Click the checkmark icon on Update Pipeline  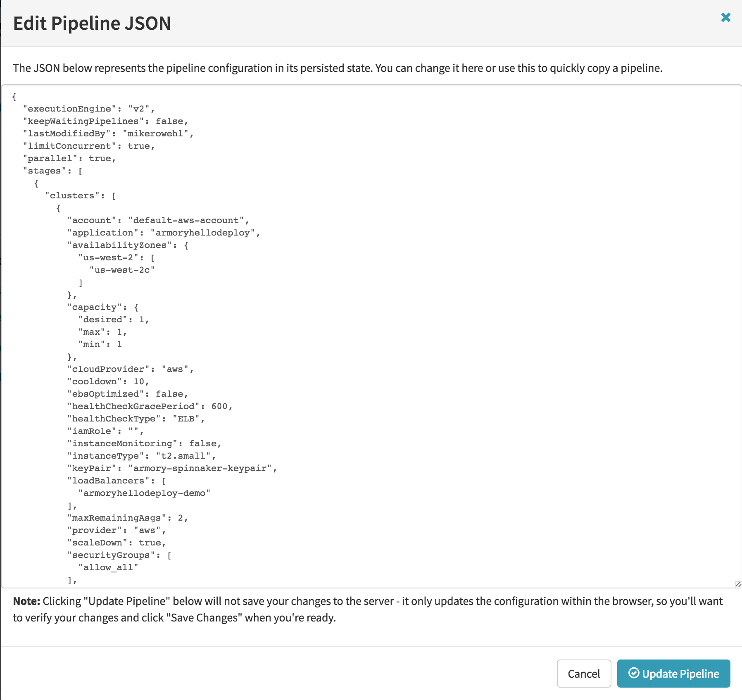tap(633, 673)
